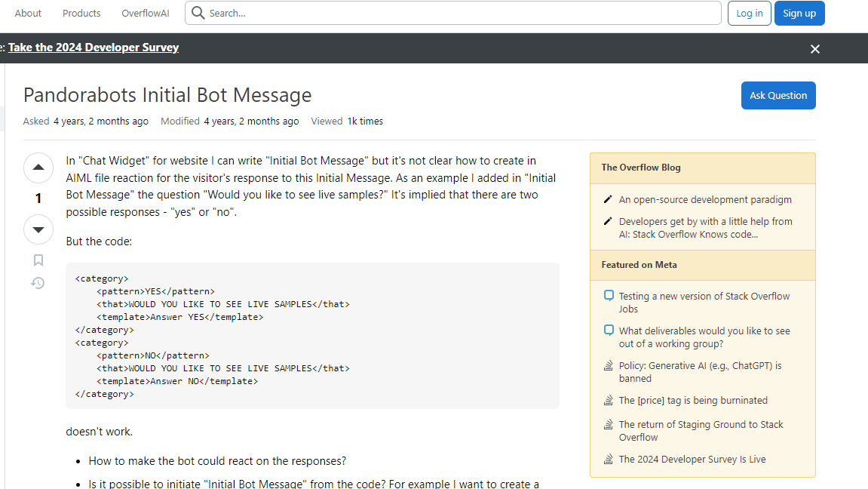Downvote the question with down arrow
868x489 pixels.
click(38, 229)
